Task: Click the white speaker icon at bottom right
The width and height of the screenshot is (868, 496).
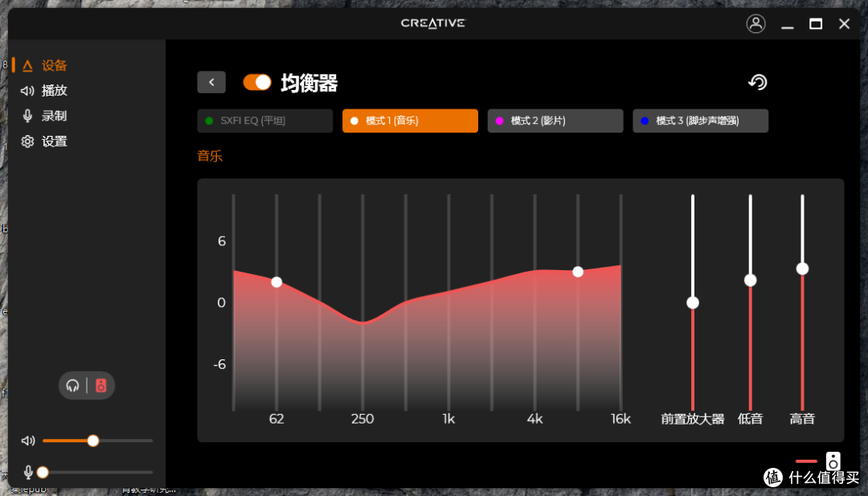Action: tap(833, 462)
